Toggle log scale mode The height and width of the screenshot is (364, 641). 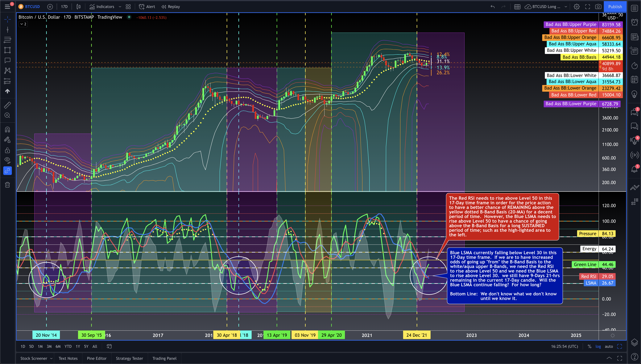tap(598, 346)
